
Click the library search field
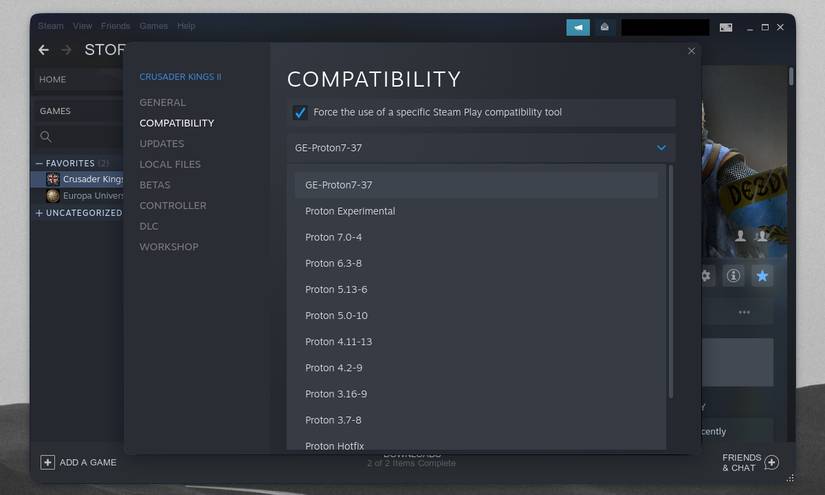click(x=79, y=137)
